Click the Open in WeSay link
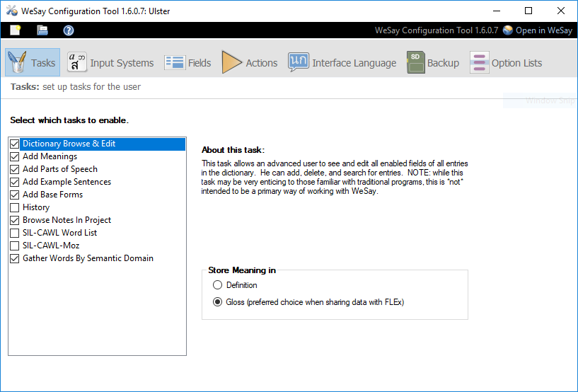The height and width of the screenshot is (392, 578). click(544, 30)
